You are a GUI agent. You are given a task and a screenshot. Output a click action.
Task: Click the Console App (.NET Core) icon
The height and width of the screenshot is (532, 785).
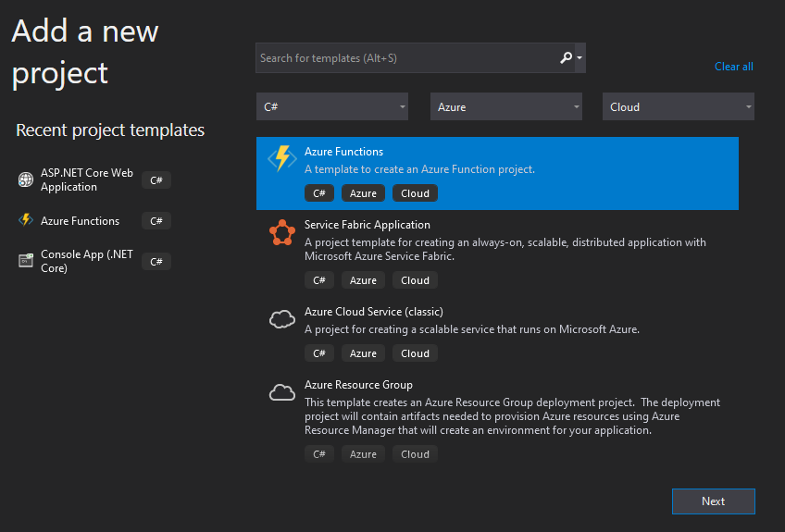26,260
